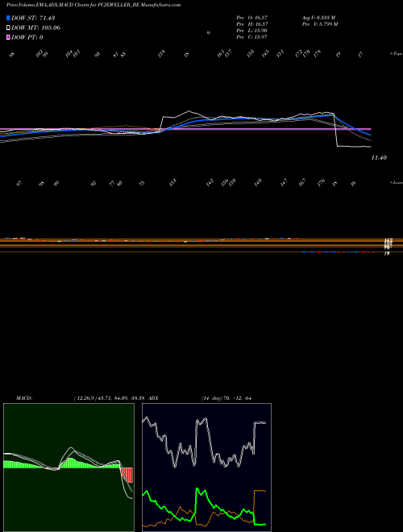The image size is (403, 532).
Task: Click the 'Pre L: 15.90' low value
Action: pos(252,31)
